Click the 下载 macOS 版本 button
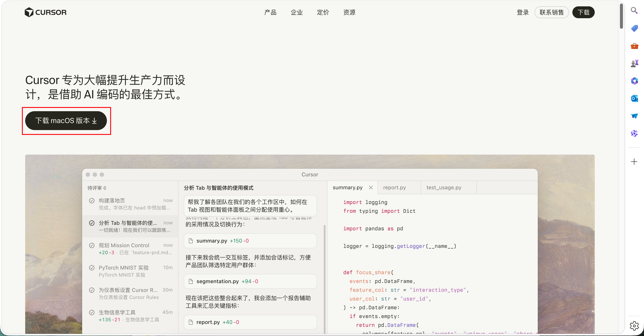644x336 pixels. pyautogui.click(x=66, y=121)
